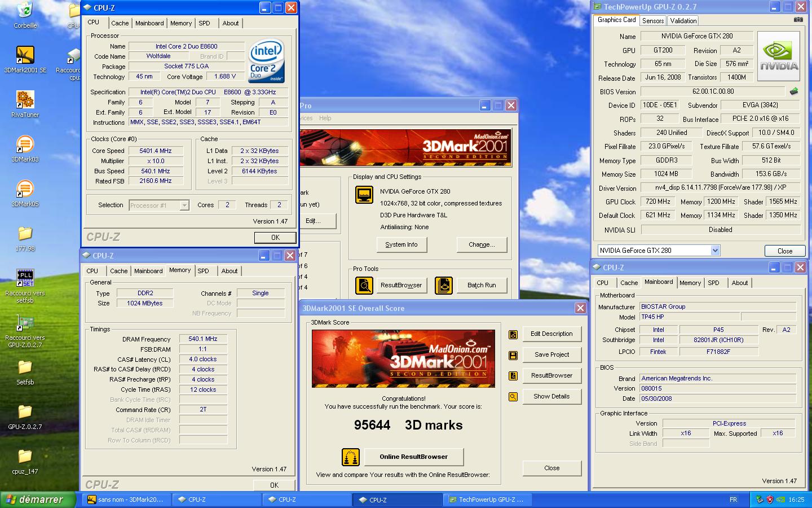Click the Online ResultBrowser button

pyautogui.click(x=414, y=457)
